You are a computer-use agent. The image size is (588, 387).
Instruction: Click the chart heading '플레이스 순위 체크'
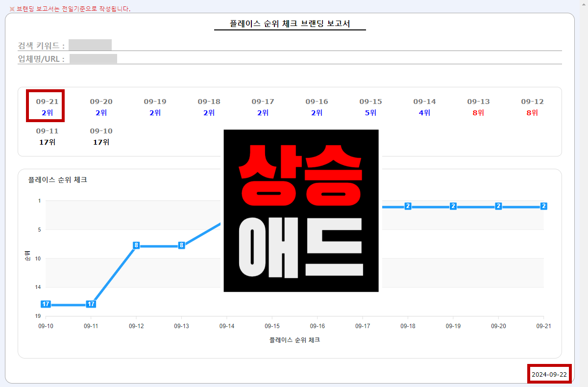[x=58, y=180]
